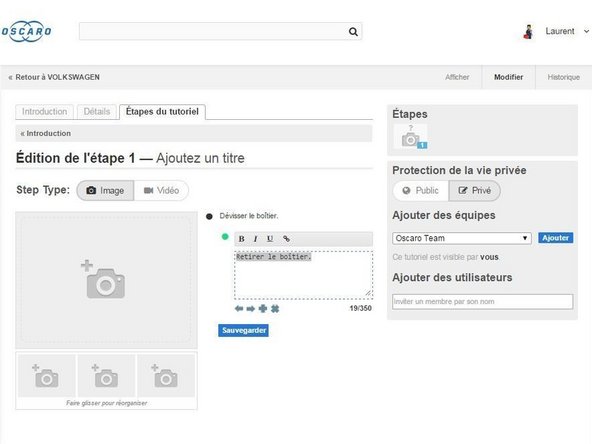Click the Sauvegarder button

(244, 330)
